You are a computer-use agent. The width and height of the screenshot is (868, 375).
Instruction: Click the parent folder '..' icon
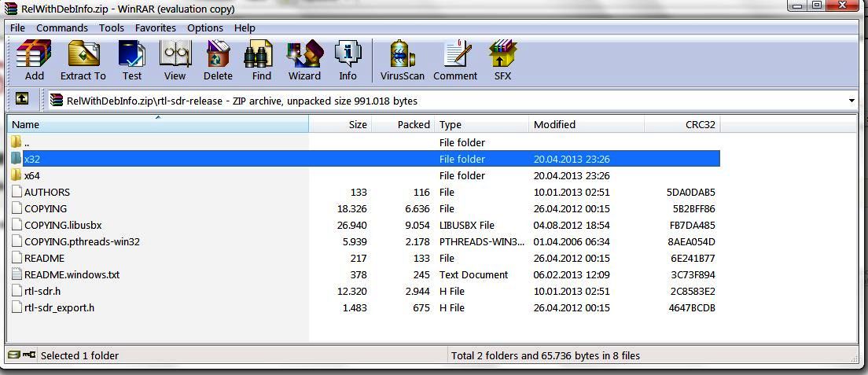pos(16,142)
